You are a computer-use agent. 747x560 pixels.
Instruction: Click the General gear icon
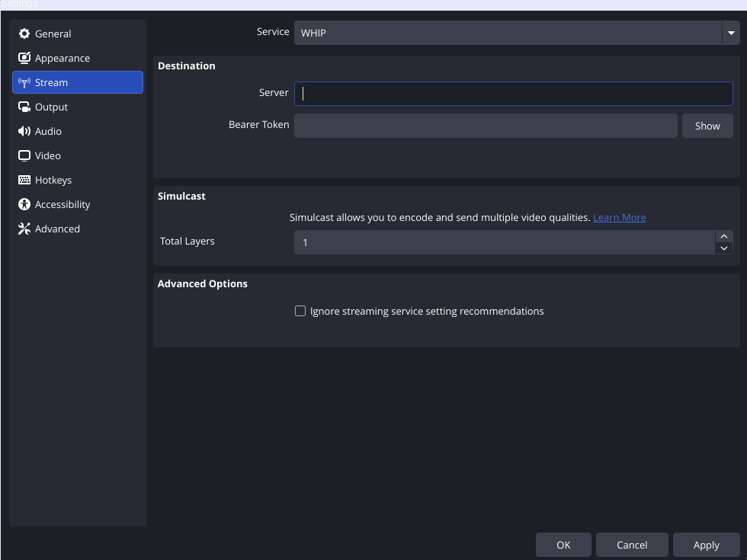24,34
